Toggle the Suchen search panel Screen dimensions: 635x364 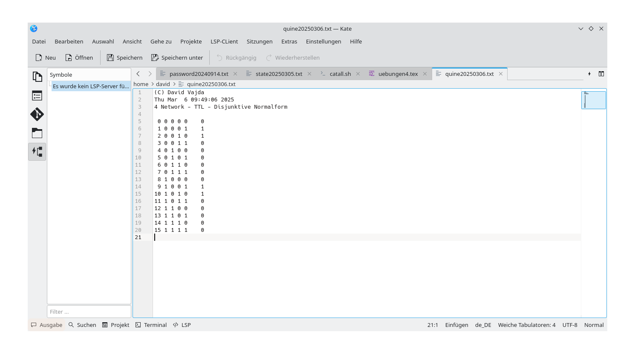click(x=82, y=325)
